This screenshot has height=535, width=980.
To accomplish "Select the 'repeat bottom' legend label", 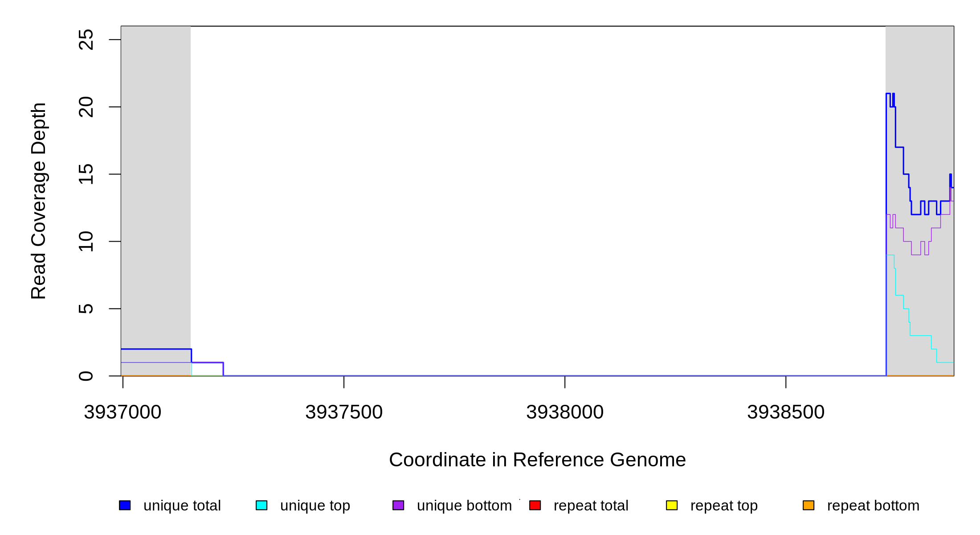I will pos(873,506).
